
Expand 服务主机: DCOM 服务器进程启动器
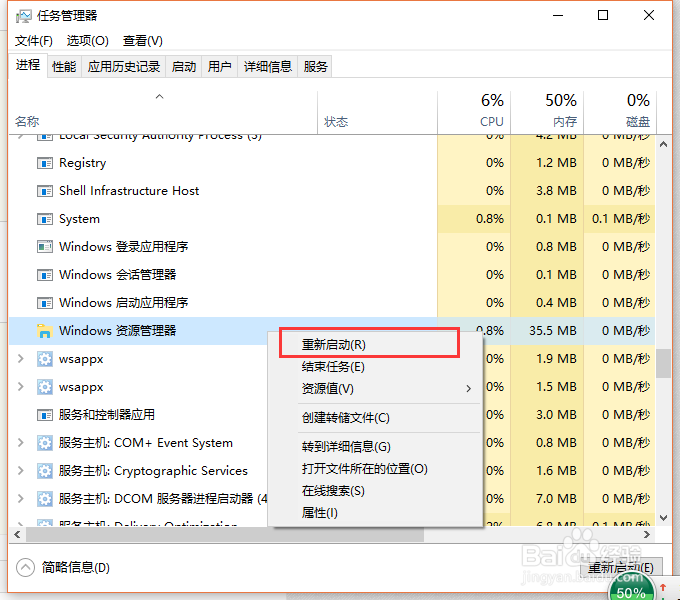(20, 499)
